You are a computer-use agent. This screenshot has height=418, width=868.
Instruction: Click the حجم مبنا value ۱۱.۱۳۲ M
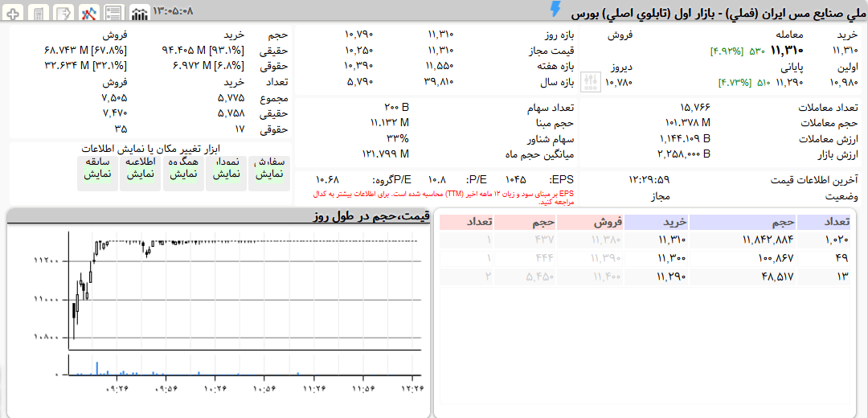389,123
